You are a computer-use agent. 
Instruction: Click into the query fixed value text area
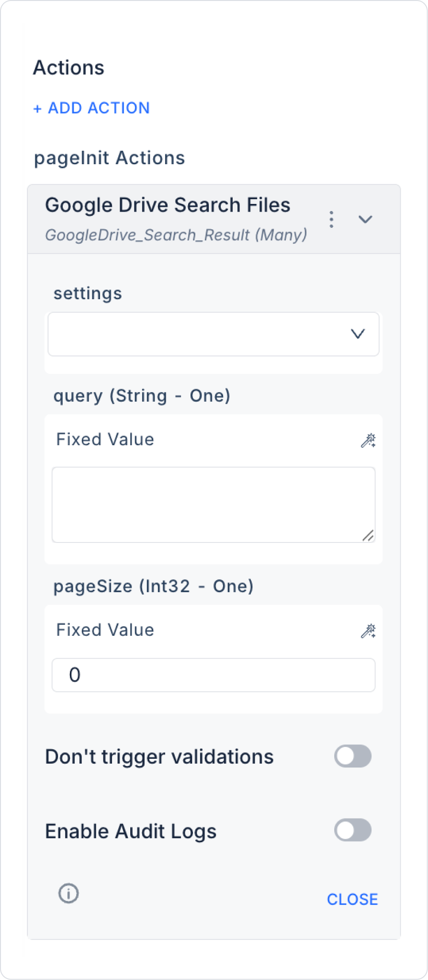point(213,504)
